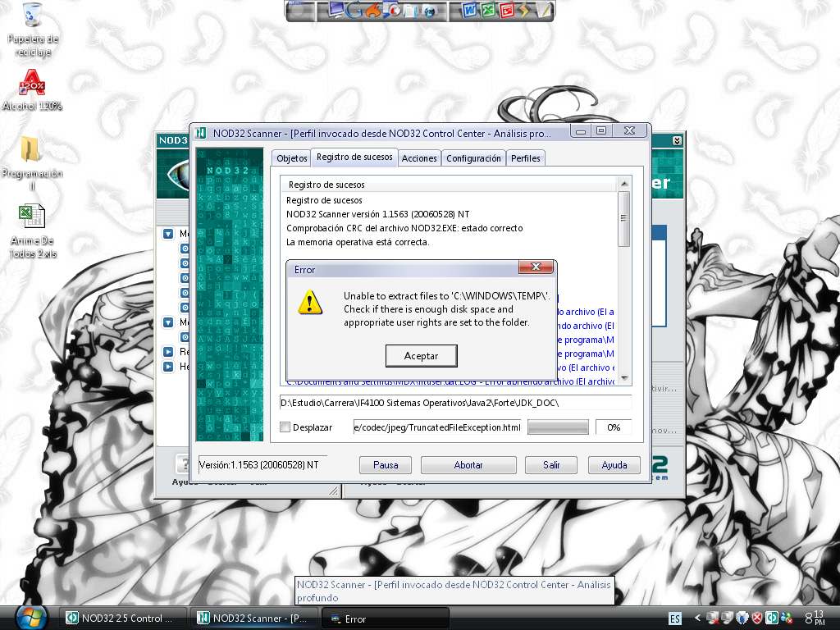Image resolution: width=840 pixels, height=630 pixels.
Task: Open the NOD32 tray icon
Action: (771, 619)
